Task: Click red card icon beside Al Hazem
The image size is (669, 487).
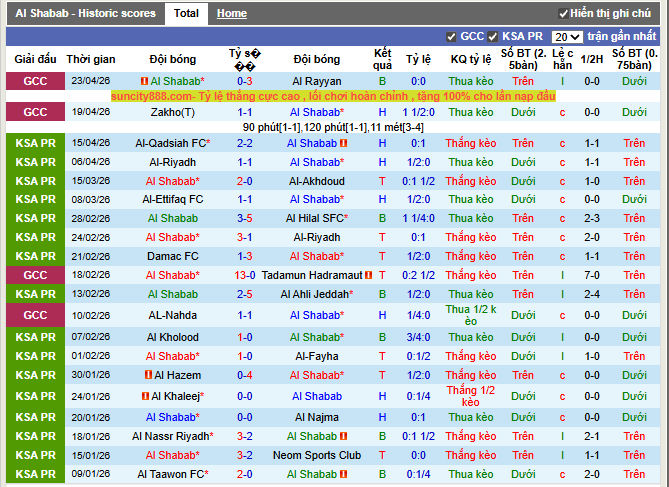Action: (146, 375)
